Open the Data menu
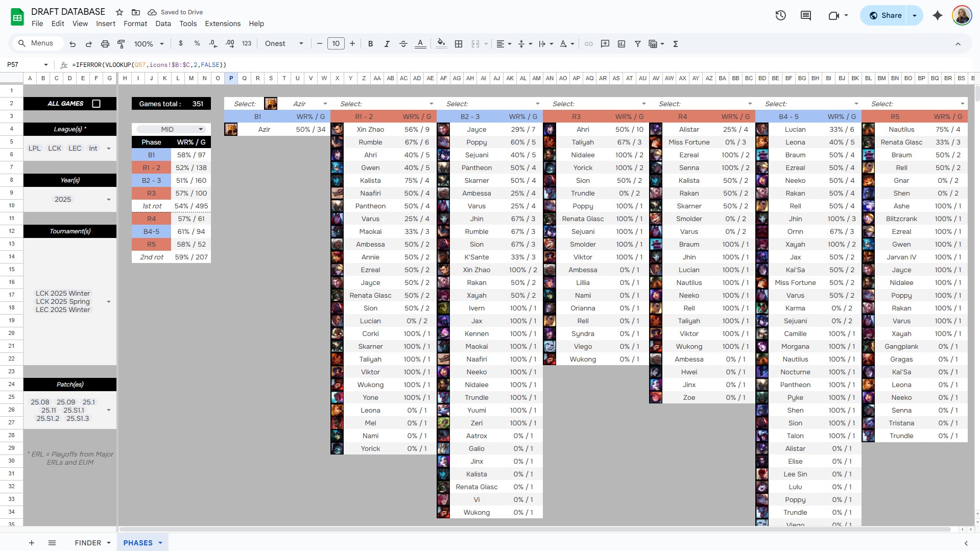The width and height of the screenshot is (980, 551). pos(163,23)
